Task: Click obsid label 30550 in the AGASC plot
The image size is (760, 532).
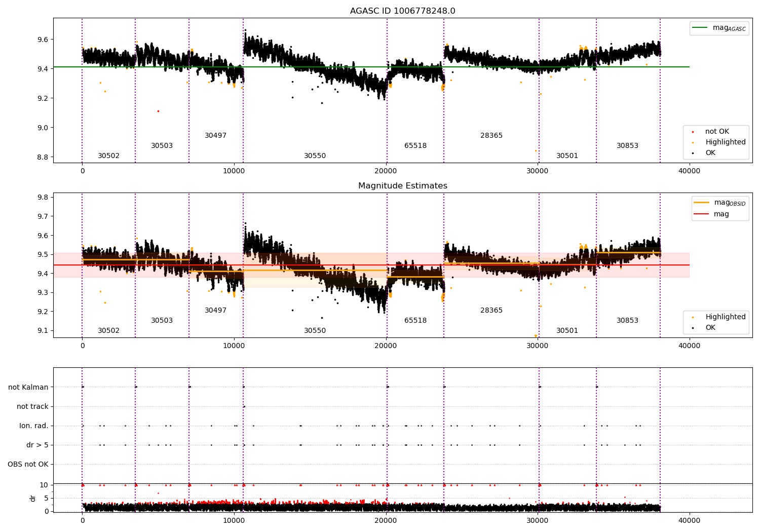Action: 315,156
